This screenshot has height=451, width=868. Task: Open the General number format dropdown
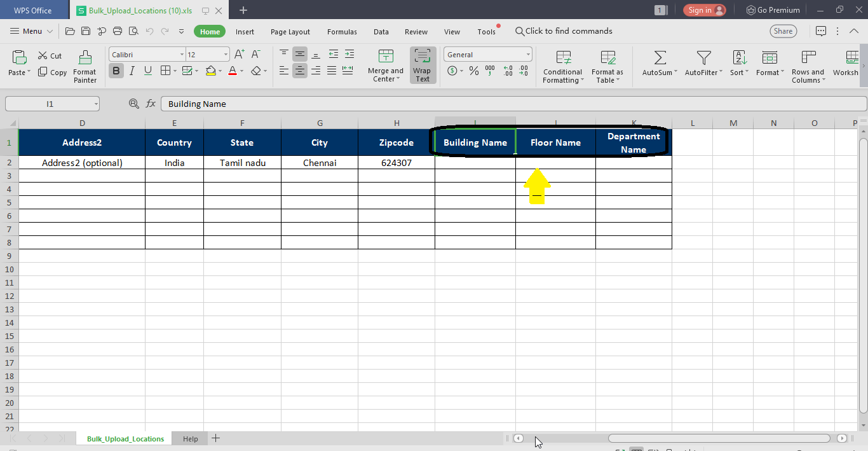tap(487, 55)
